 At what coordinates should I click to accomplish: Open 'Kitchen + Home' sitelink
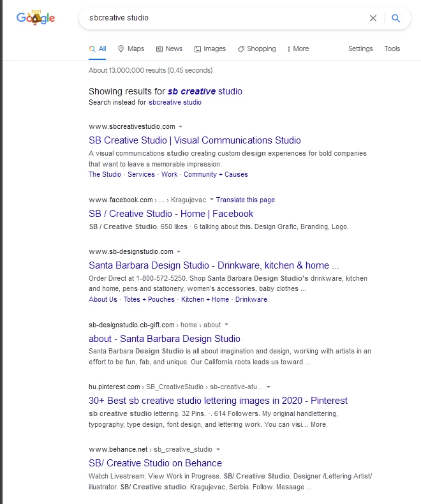205,299
